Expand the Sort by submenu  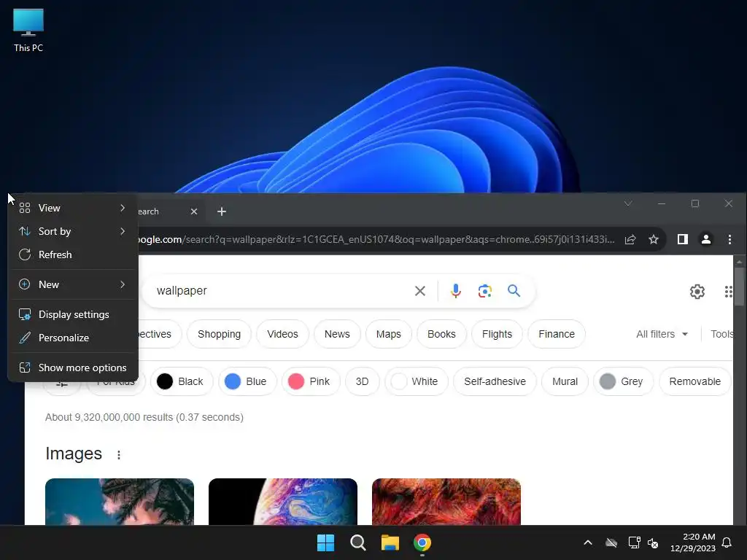(x=72, y=231)
